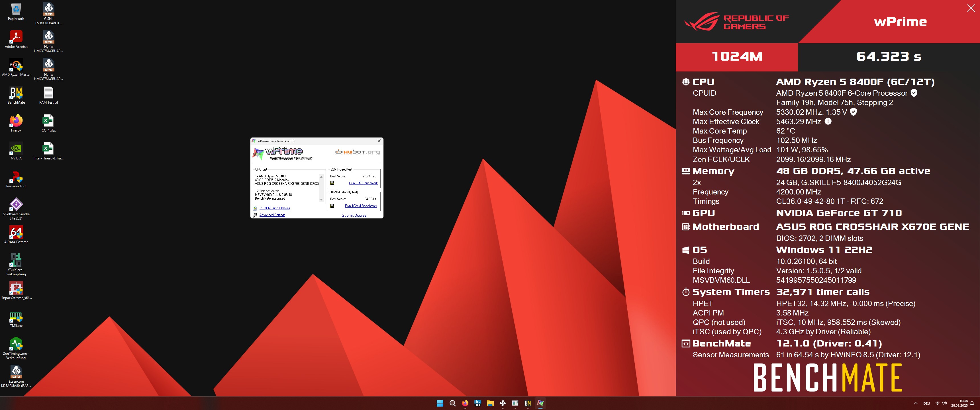The height and width of the screenshot is (410, 980).
Task: Select the LinpackXtreme_x64 desktop icon
Action: (x=16, y=290)
